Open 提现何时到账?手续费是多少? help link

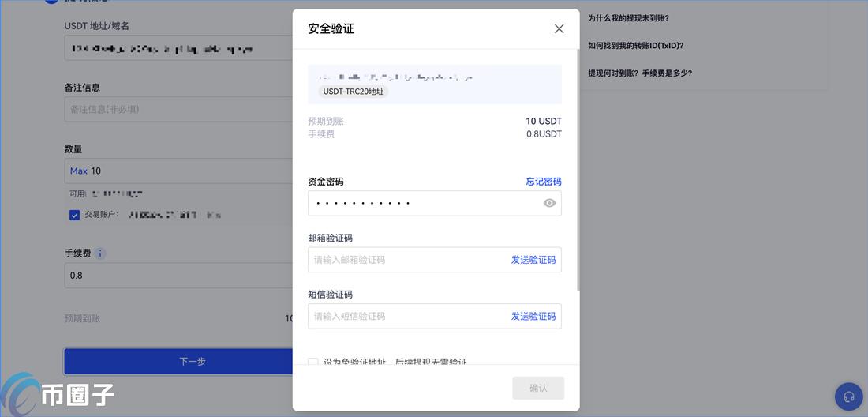click(640, 73)
